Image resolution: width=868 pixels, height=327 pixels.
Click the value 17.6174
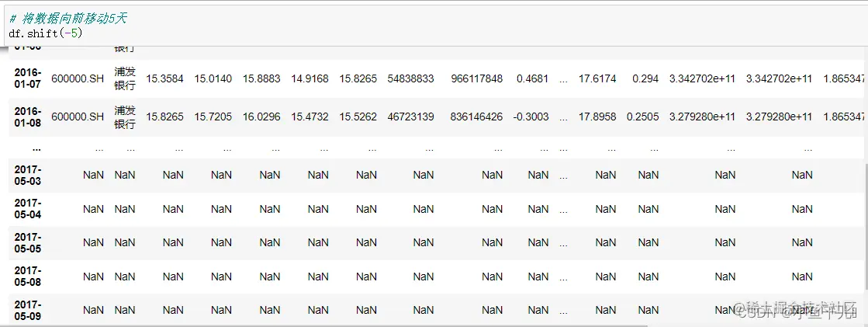click(x=597, y=78)
